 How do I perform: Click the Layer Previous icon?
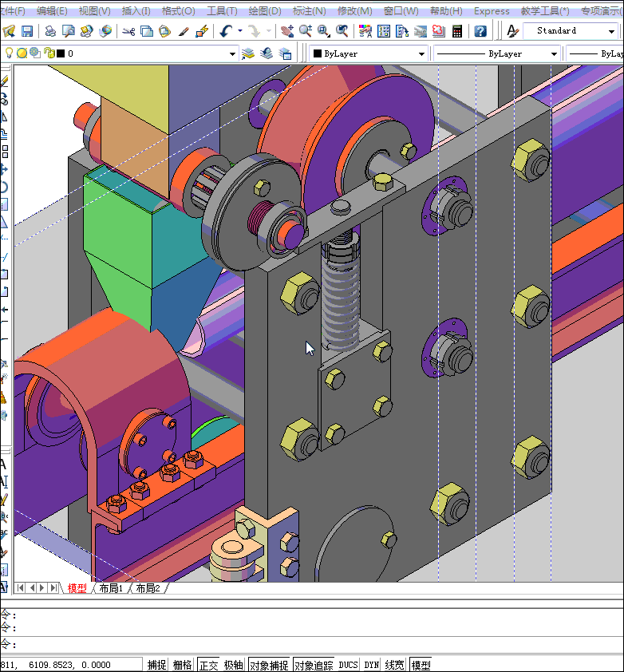[x=267, y=53]
